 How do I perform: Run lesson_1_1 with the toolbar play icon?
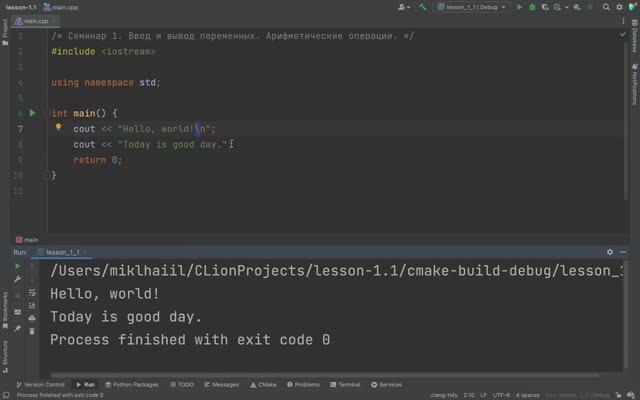(520, 7)
